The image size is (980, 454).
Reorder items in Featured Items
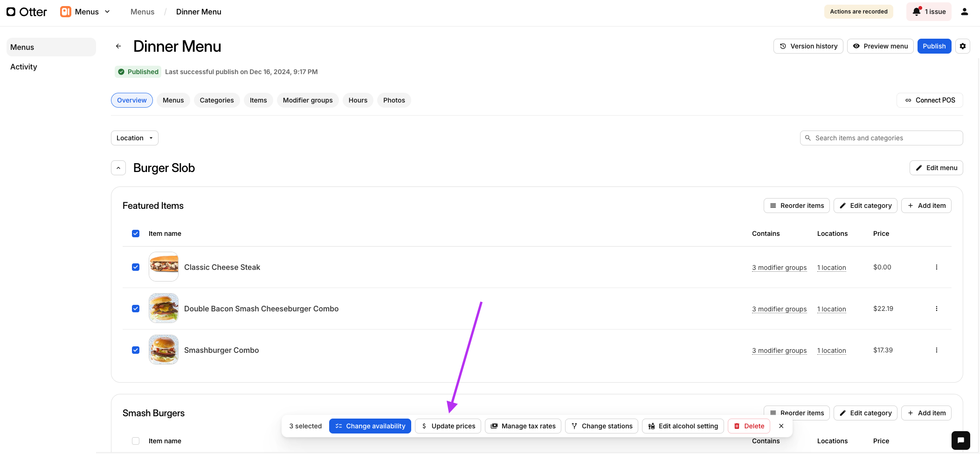pyautogui.click(x=797, y=206)
